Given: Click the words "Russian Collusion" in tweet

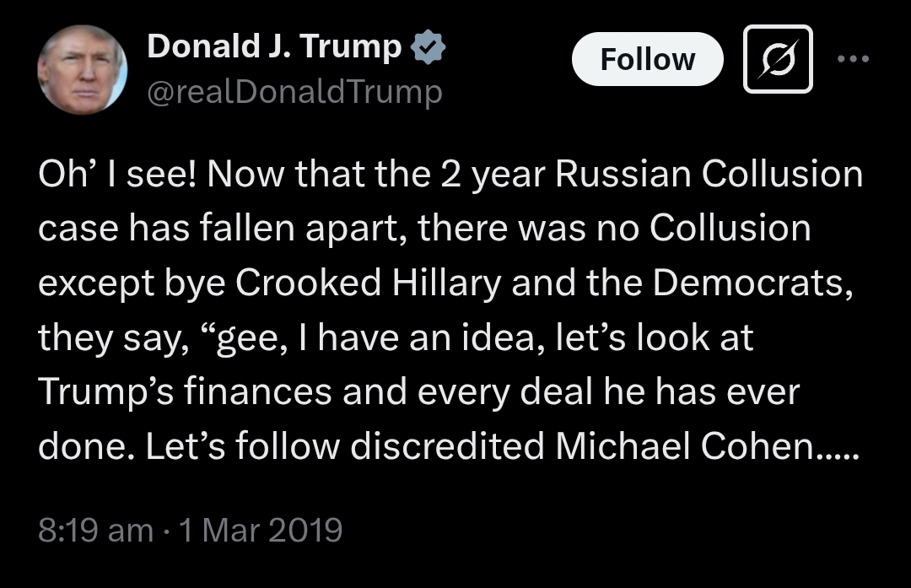Looking at the screenshot, I should click(709, 175).
